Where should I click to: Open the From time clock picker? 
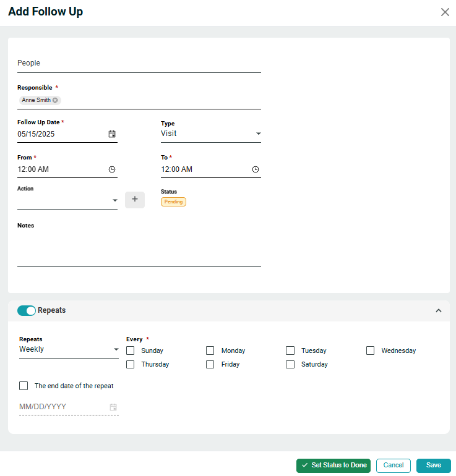click(x=112, y=169)
